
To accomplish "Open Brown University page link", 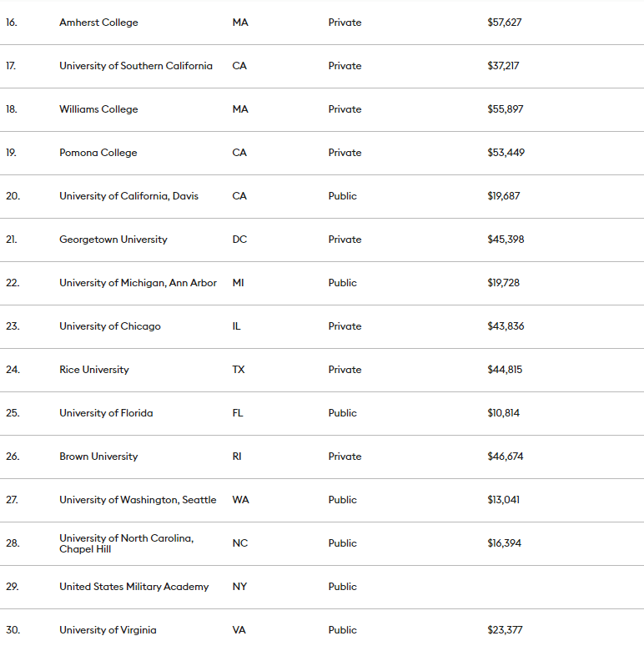I will point(98,457).
